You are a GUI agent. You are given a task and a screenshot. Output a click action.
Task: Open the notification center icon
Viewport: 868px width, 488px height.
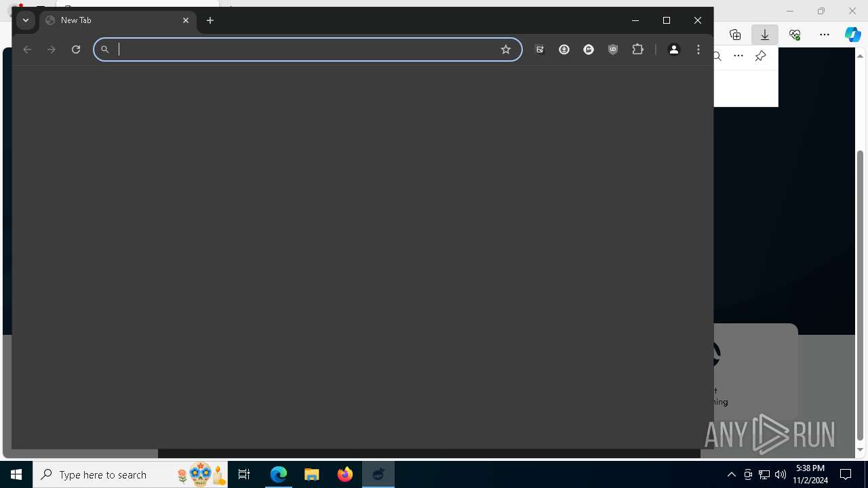coord(846,474)
